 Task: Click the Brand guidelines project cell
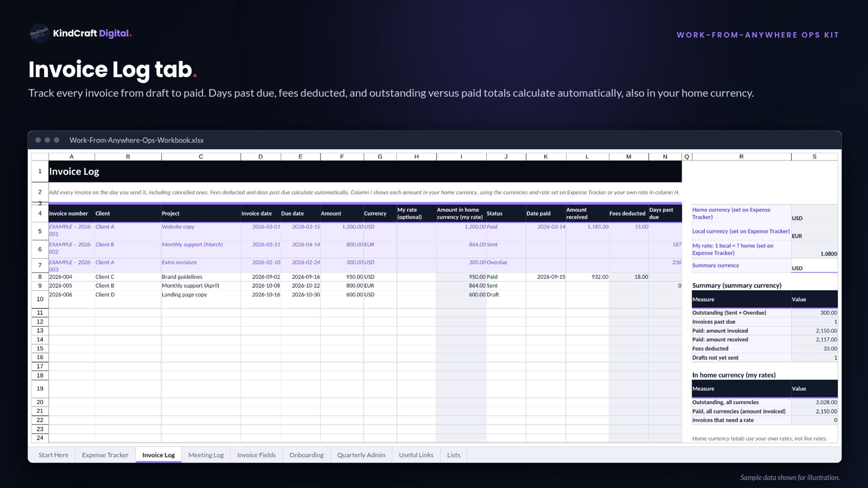[x=201, y=277]
